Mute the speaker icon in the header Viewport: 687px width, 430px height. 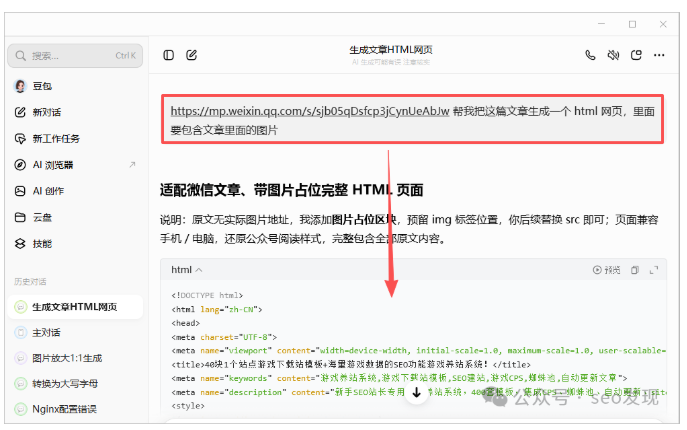[x=613, y=55]
